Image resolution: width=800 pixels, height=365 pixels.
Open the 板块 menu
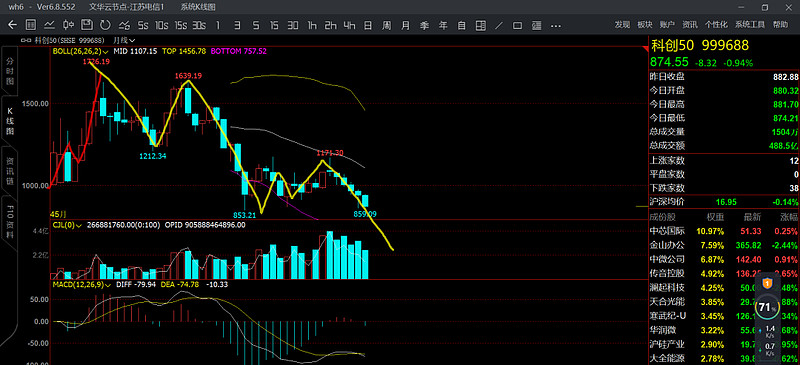pos(645,25)
